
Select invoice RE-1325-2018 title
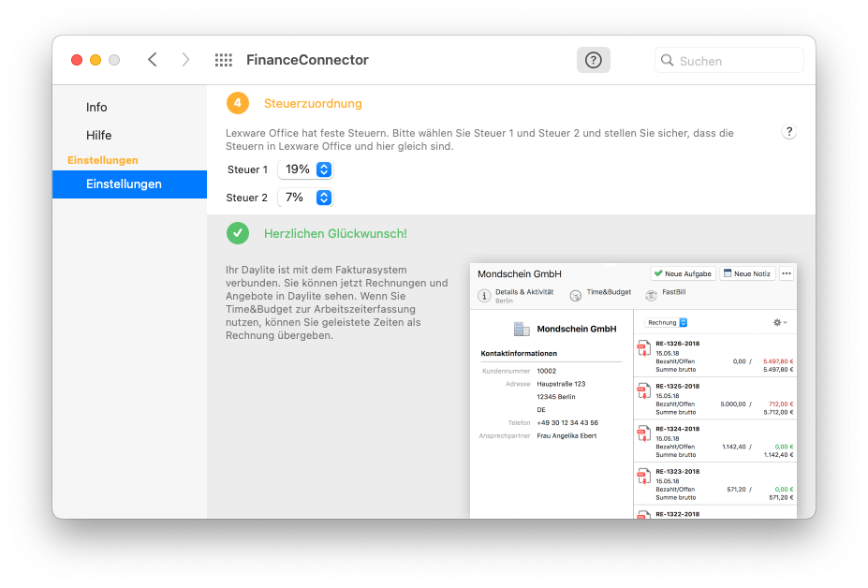678,387
